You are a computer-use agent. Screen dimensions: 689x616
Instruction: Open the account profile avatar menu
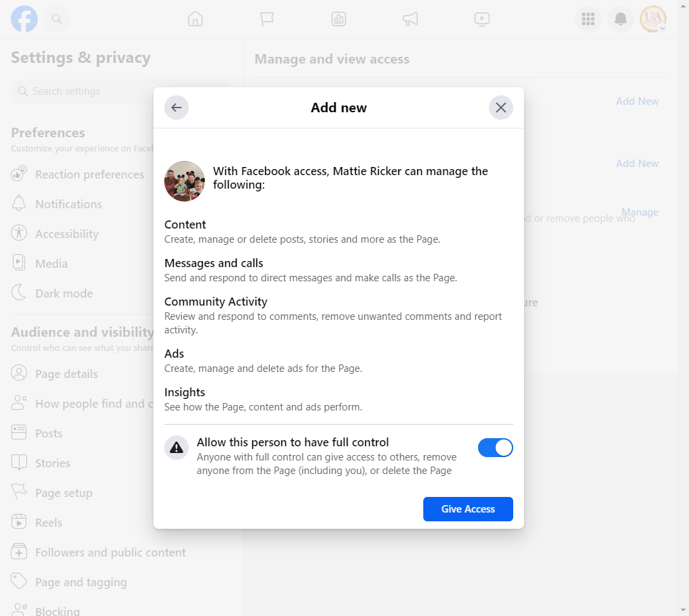tap(653, 19)
